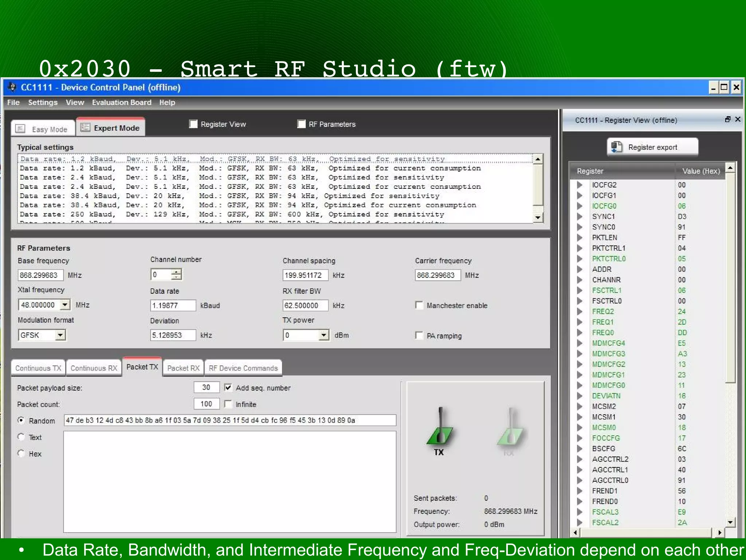
Task: Expand the AGCCTRL2 register row
Action: pos(579,459)
